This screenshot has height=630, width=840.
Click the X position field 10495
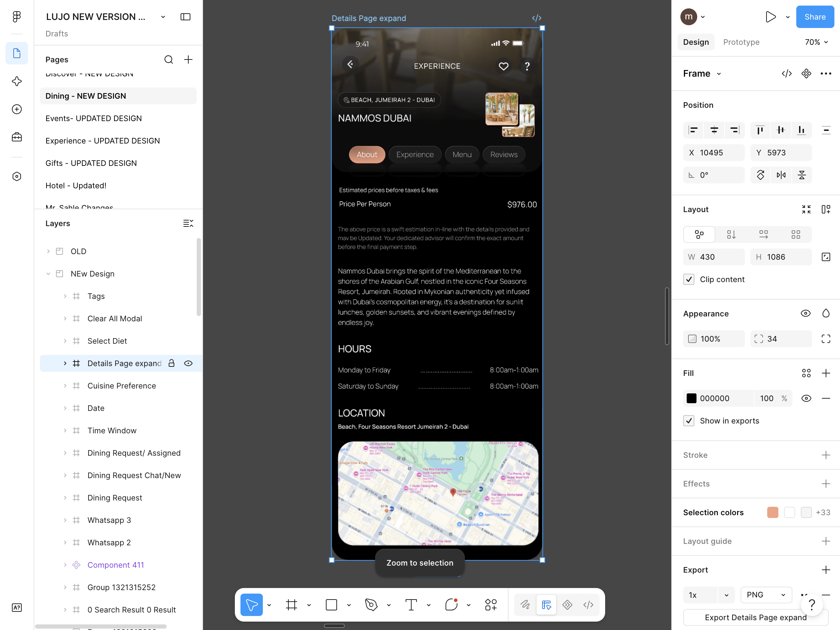[x=714, y=153]
